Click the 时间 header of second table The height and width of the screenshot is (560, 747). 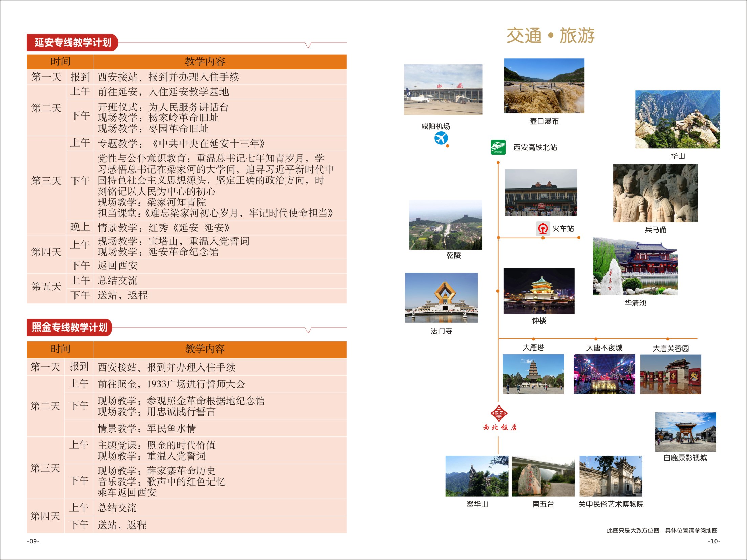click(x=61, y=349)
